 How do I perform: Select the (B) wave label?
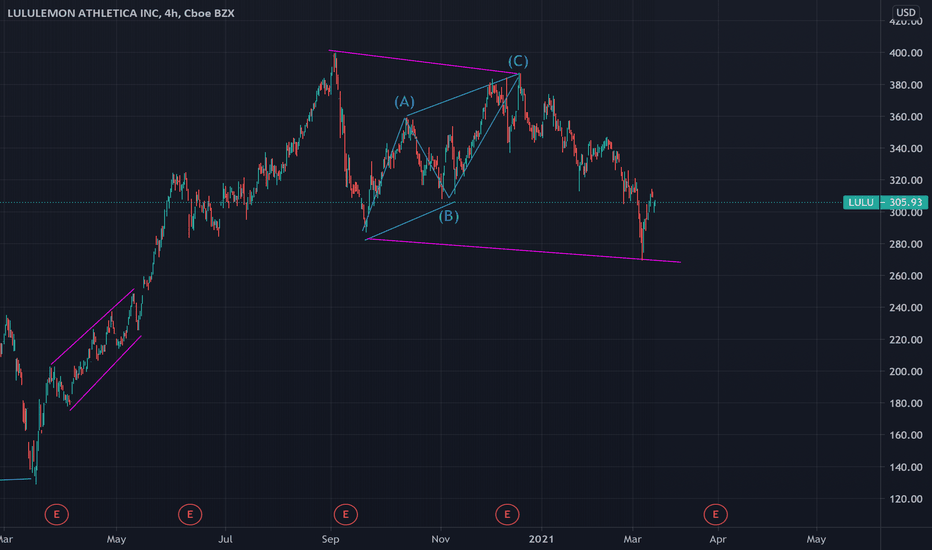click(x=449, y=216)
